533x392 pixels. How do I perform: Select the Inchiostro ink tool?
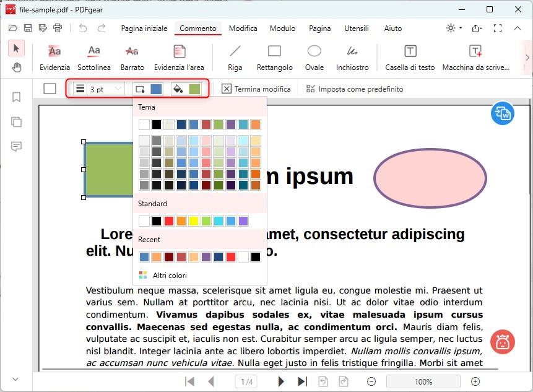352,56
